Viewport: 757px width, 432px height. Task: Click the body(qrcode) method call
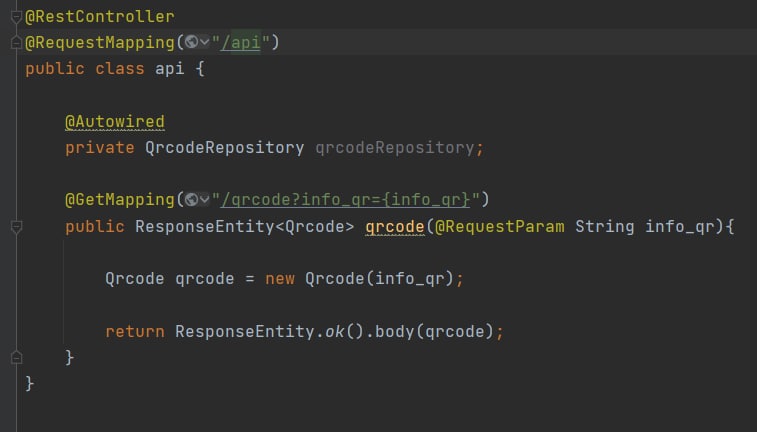434,332
